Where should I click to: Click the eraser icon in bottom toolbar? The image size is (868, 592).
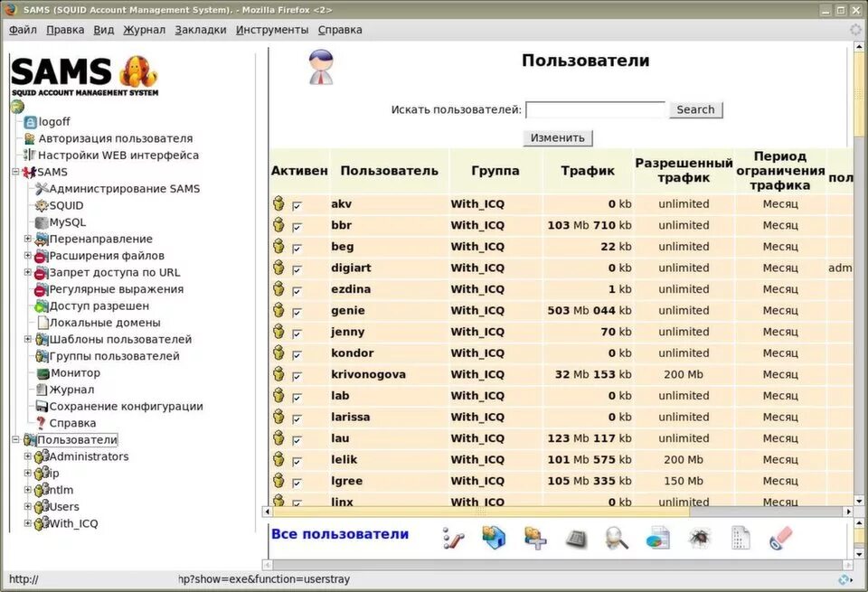781,538
